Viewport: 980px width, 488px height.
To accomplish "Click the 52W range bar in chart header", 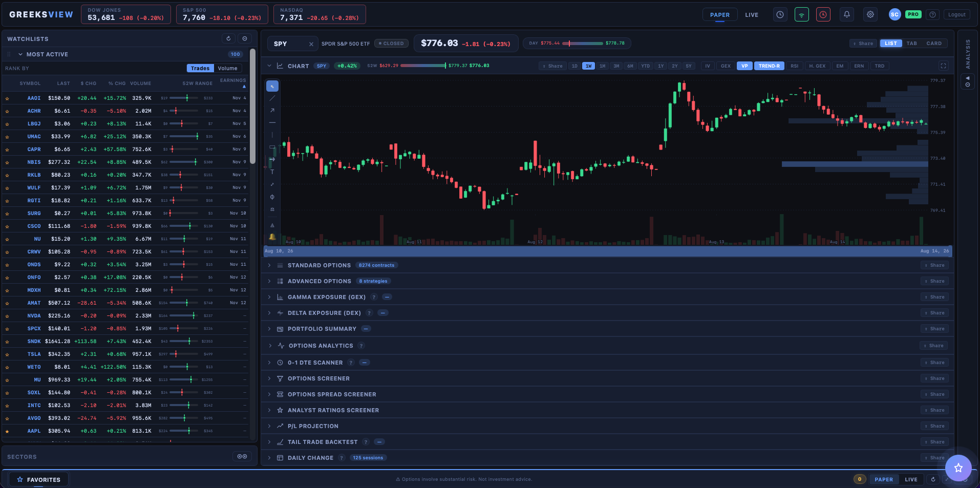I will click(x=423, y=66).
